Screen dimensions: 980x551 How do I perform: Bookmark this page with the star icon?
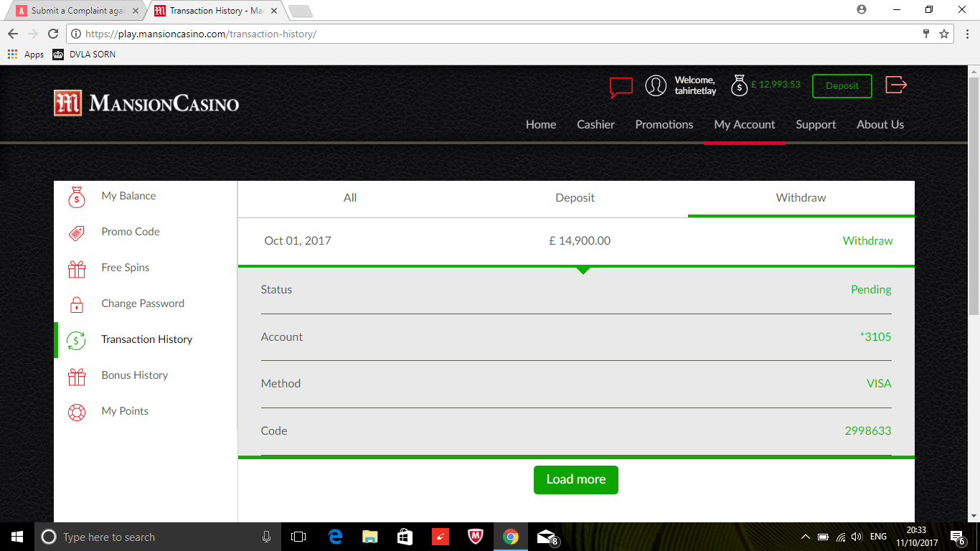click(944, 34)
